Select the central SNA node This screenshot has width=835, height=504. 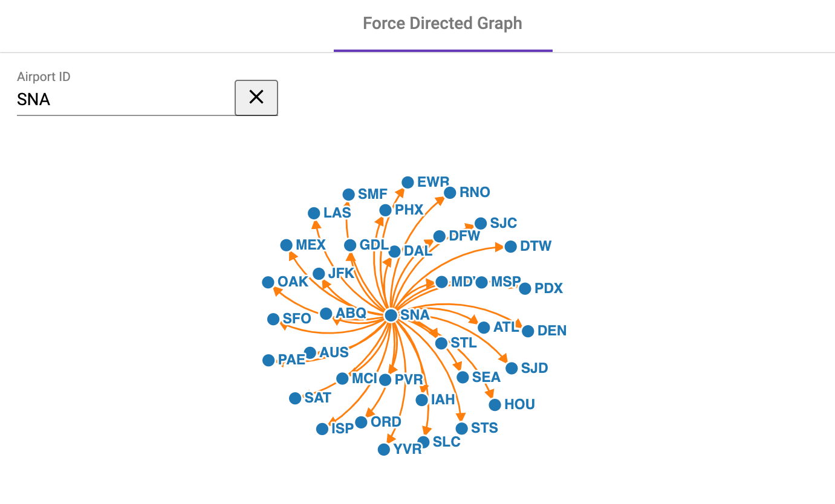pos(391,315)
